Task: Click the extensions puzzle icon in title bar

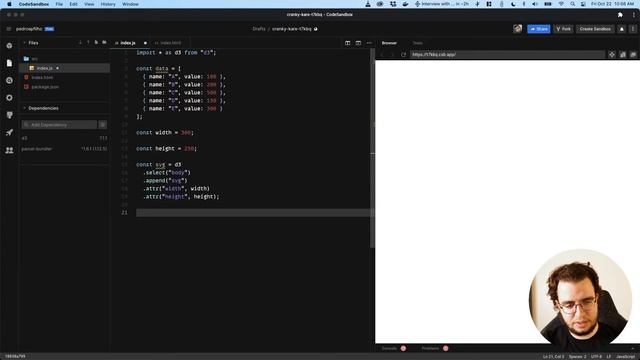Action: [620, 15]
